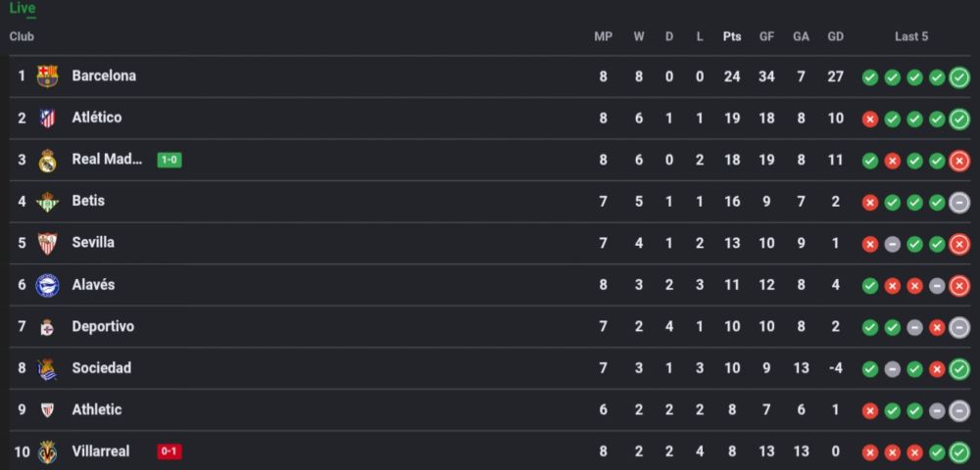Image resolution: width=980 pixels, height=470 pixels.
Task: Open Villarreal's live 0-1 score badge
Action: [x=170, y=451]
